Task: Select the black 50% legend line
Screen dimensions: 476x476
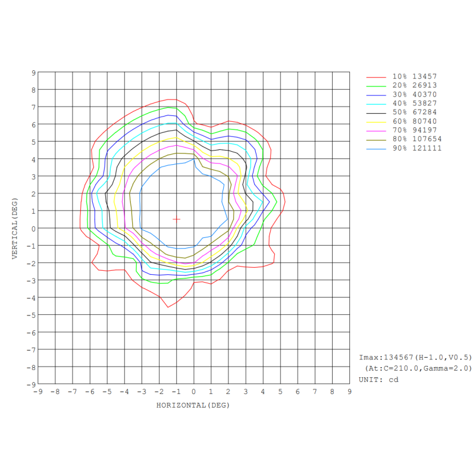Action: pyautogui.click(x=376, y=112)
